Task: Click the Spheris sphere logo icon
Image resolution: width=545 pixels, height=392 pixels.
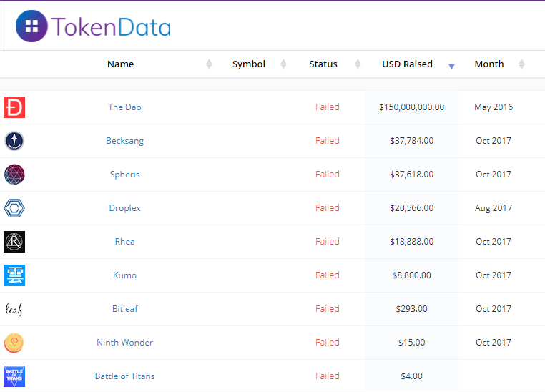Action: [x=14, y=175]
